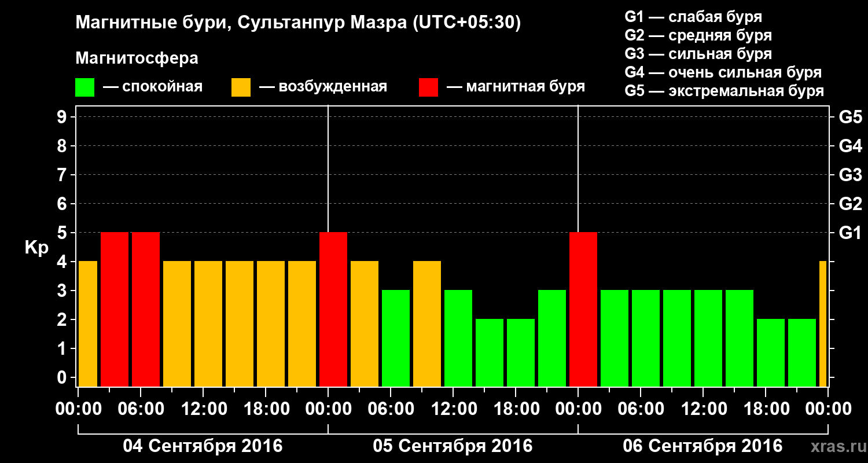Click the 'G3' label on the right axis
Screen dimensions: 868x463
point(850,175)
